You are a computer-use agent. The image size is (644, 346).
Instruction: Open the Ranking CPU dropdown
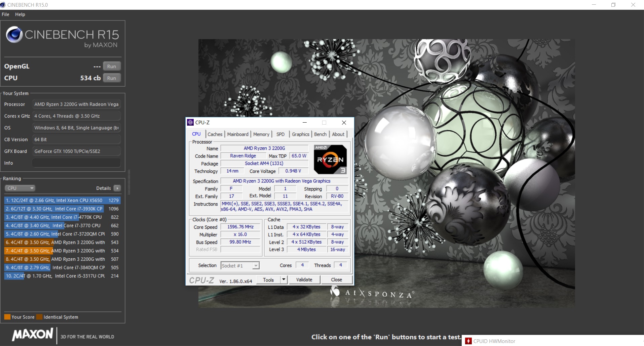(x=20, y=188)
